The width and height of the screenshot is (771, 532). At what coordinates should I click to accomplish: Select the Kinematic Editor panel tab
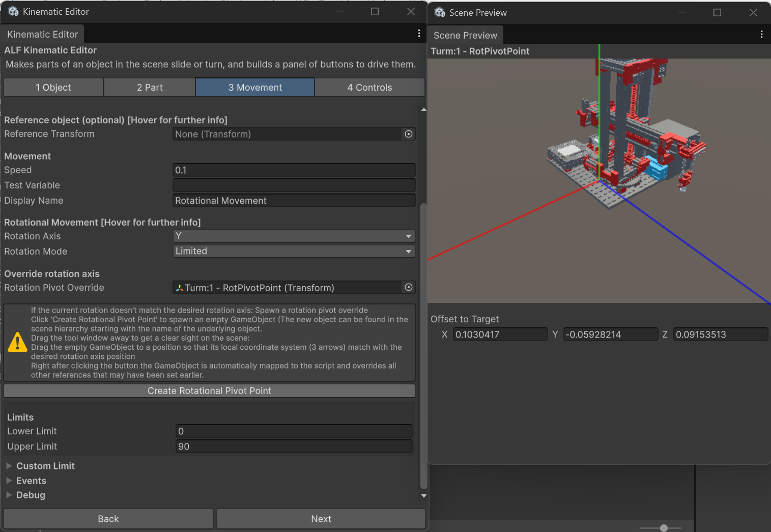click(x=43, y=34)
